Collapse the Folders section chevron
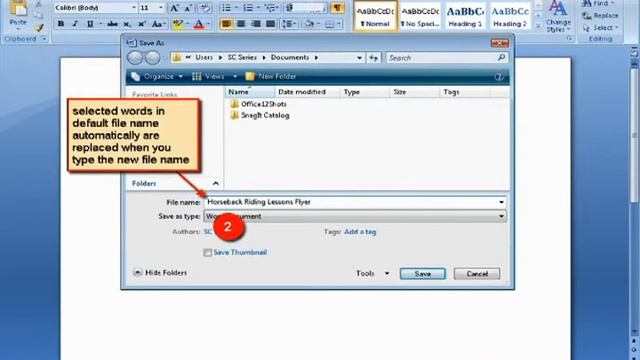 click(216, 184)
